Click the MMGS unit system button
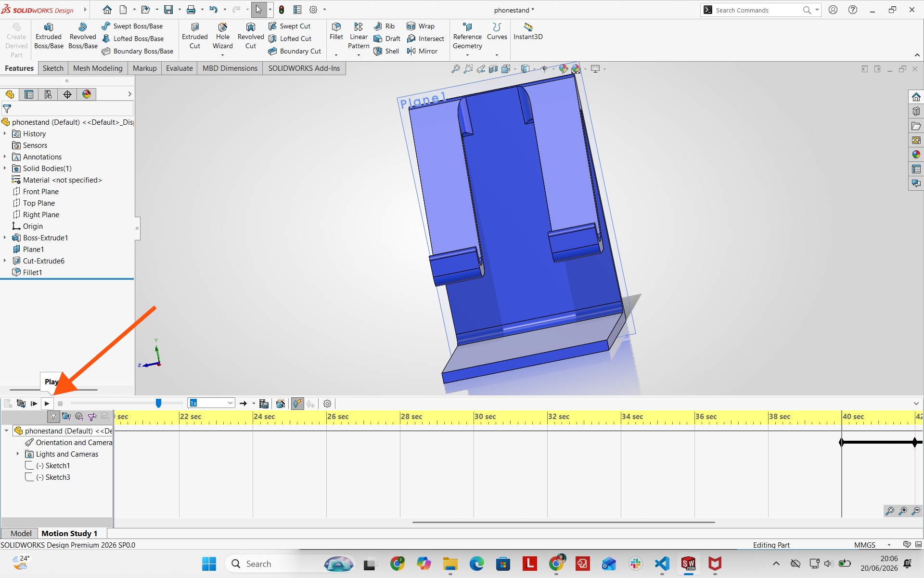 coord(864,545)
